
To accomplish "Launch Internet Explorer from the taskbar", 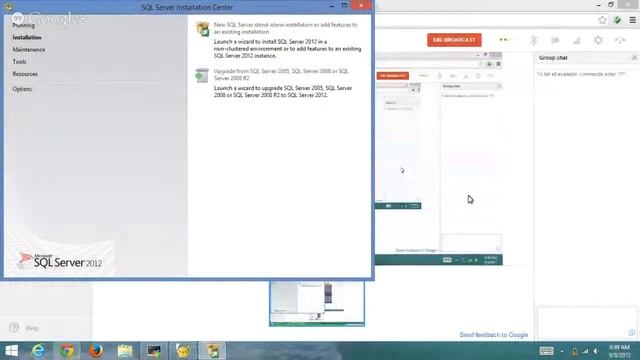I will [38, 351].
